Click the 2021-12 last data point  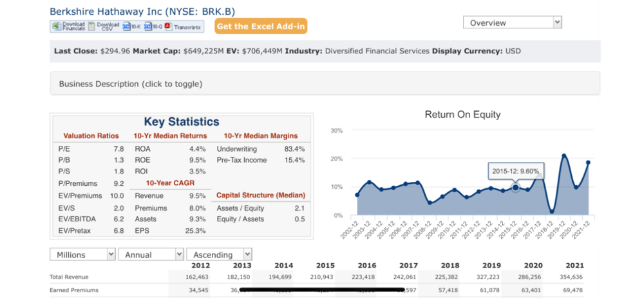click(x=588, y=162)
